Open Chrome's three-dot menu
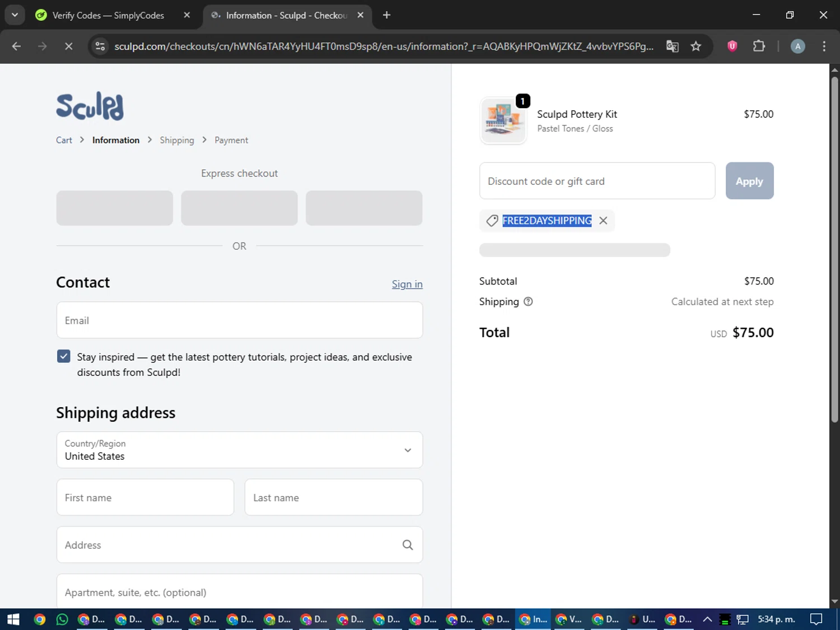Image resolution: width=840 pixels, height=630 pixels. 824,46
